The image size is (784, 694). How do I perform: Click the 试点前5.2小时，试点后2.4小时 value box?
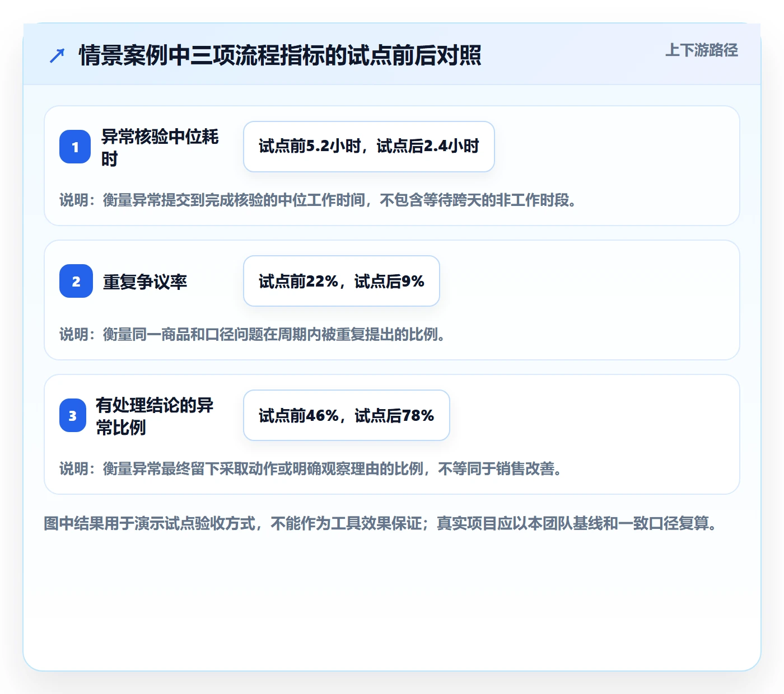click(369, 147)
